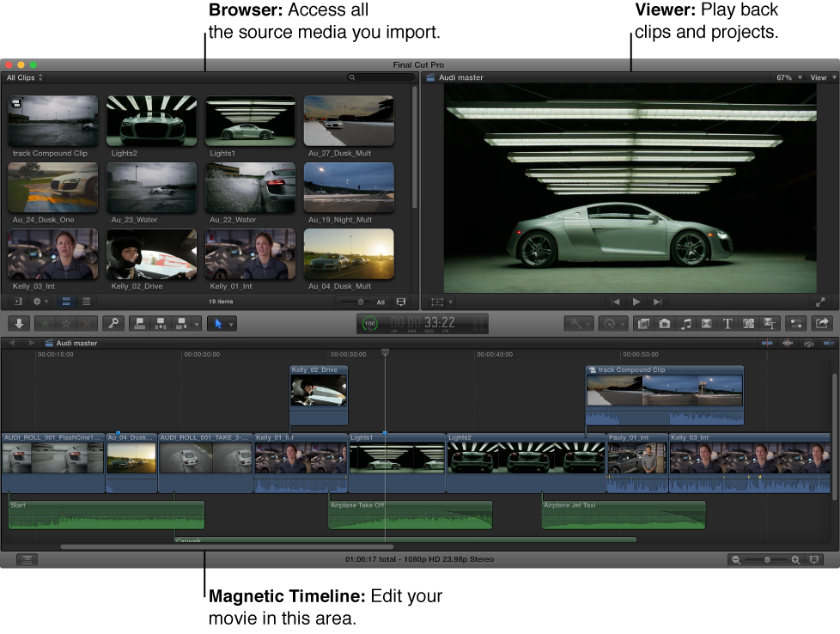
Task: Show the Inspector sliders button
Action: coord(795,324)
